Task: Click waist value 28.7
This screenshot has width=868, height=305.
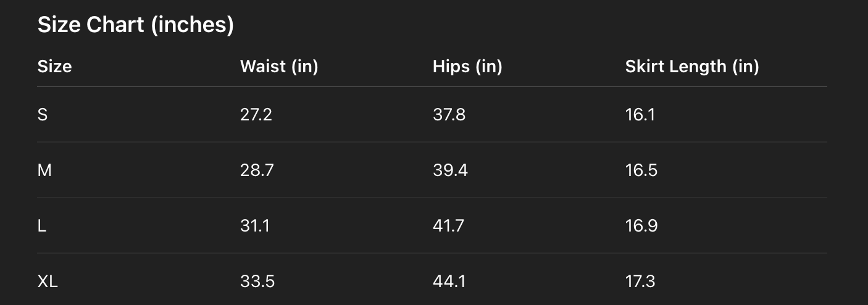Action: tap(256, 170)
